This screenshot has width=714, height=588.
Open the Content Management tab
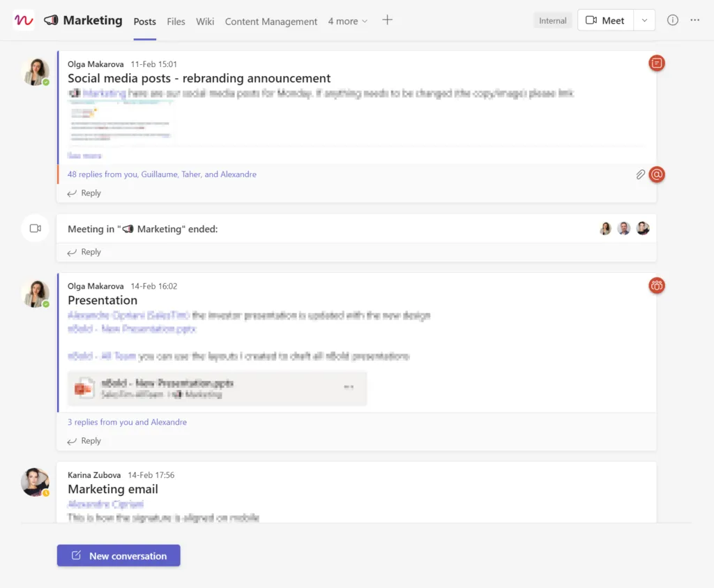271,22
